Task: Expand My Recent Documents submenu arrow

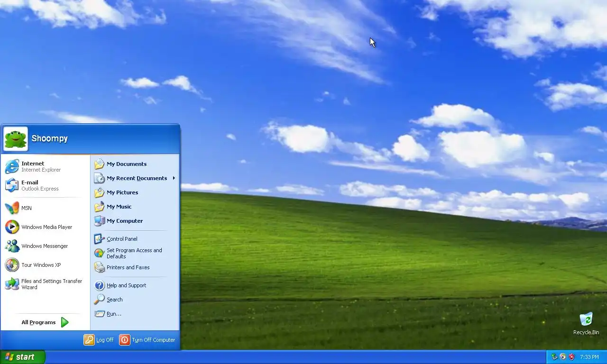Action: click(x=174, y=178)
